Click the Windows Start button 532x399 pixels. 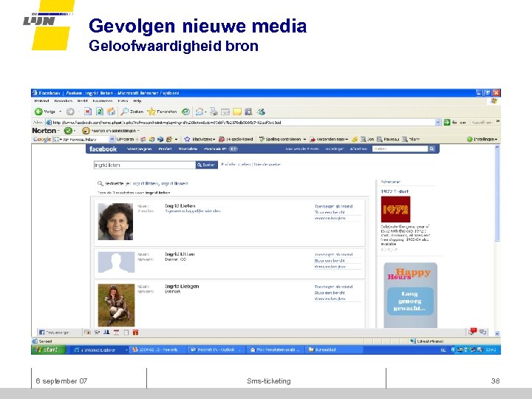point(48,349)
